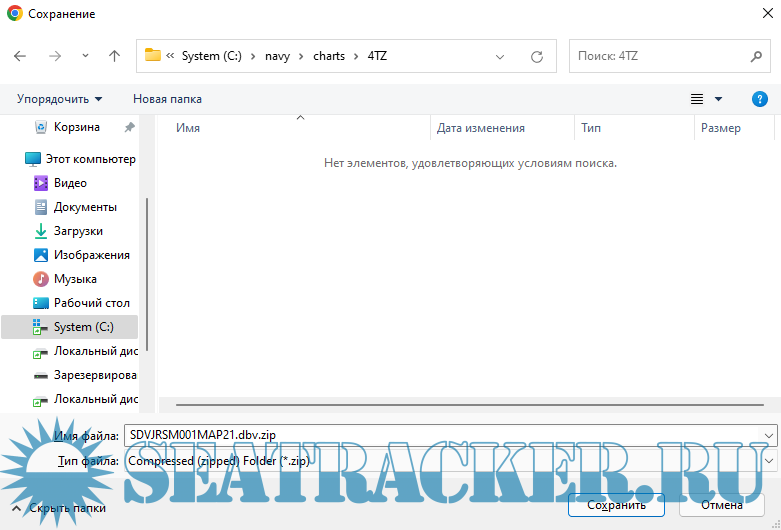Select Документы folder in sidebar
The image size is (781, 530).
pyautogui.click(x=85, y=207)
